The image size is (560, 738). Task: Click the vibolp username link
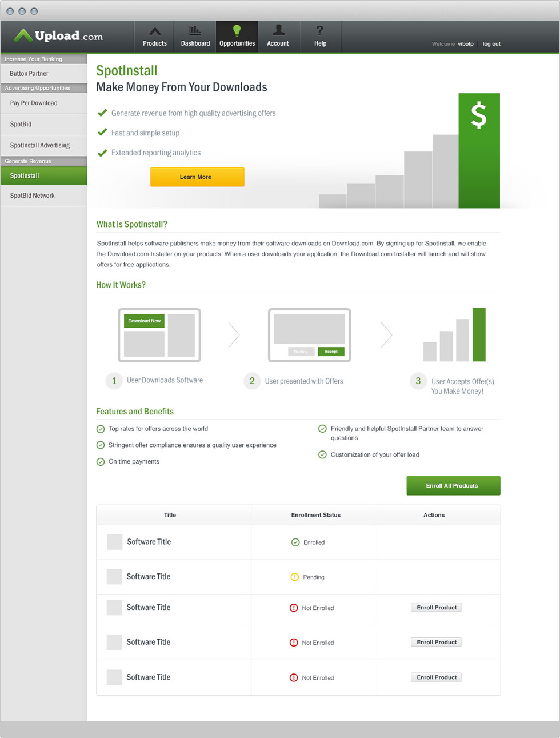click(466, 44)
